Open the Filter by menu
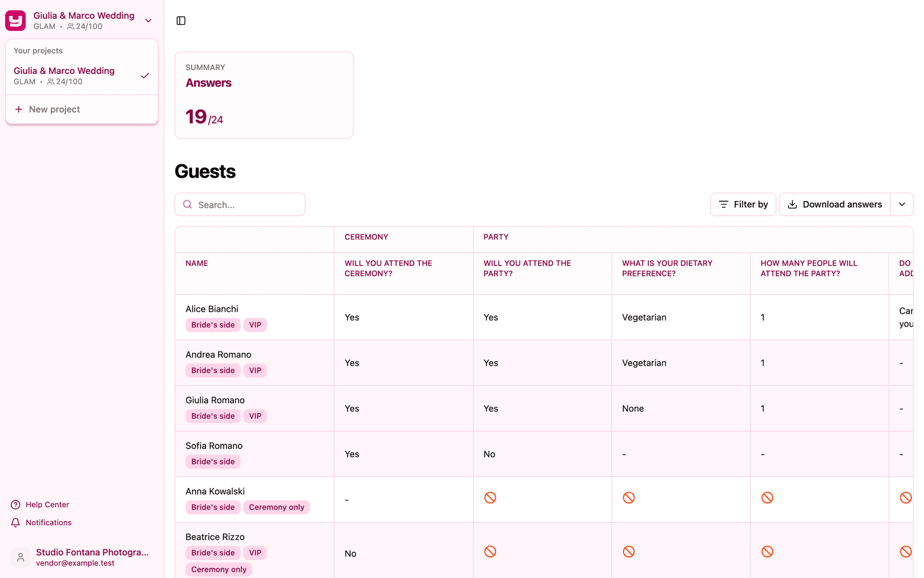 pyautogui.click(x=743, y=204)
